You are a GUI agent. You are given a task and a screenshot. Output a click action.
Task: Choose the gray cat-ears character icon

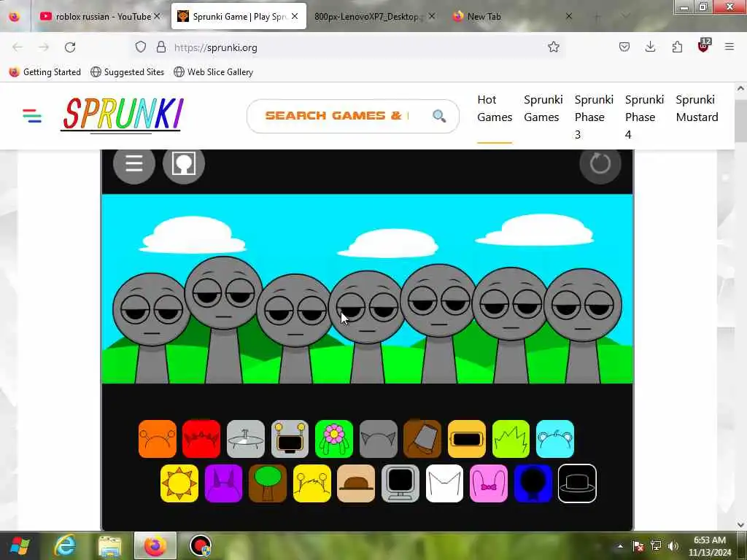coord(379,438)
